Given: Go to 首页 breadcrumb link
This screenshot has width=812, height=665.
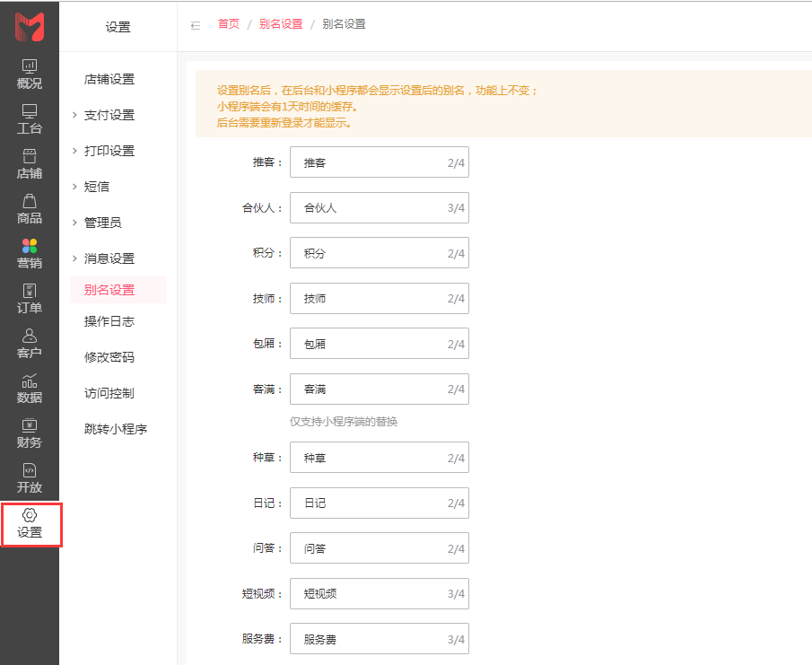Looking at the screenshot, I should pyautogui.click(x=229, y=24).
